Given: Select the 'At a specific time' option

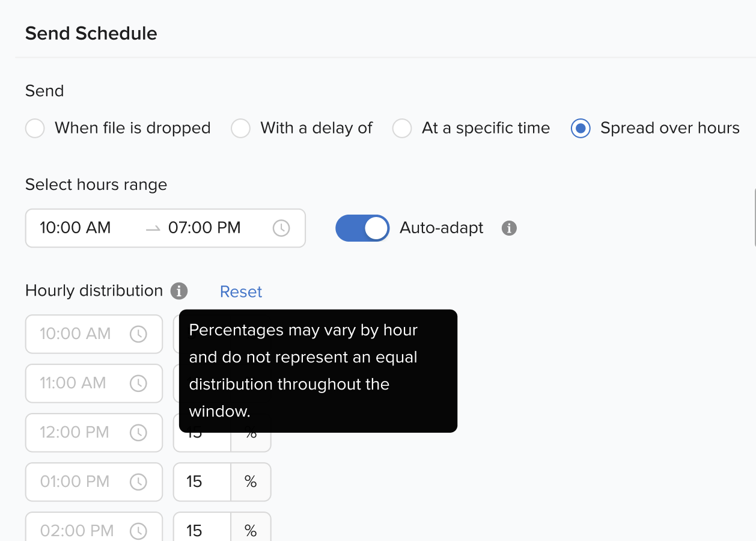Looking at the screenshot, I should pyautogui.click(x=402, y=129).
